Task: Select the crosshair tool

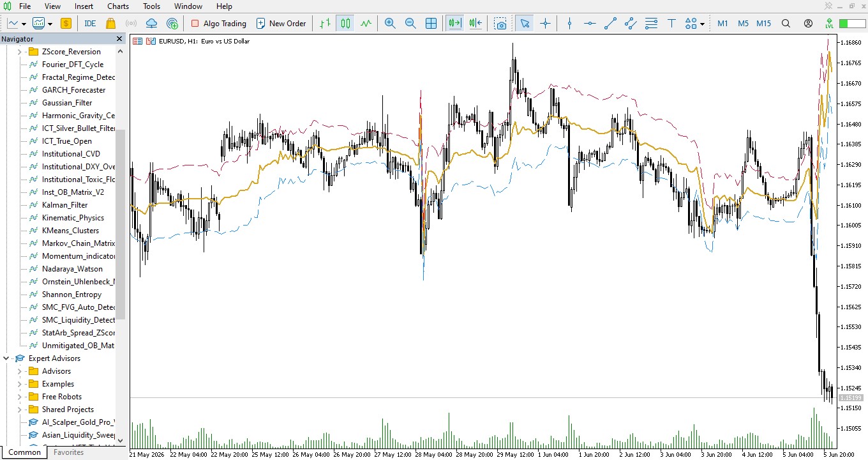Action: click(x=545, y=24)
